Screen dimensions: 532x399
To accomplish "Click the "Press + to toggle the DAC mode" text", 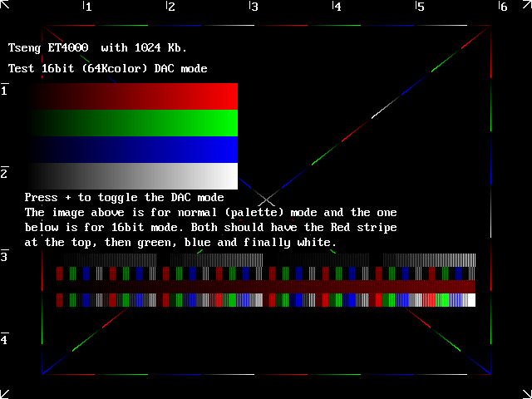I will pos(124,197).
